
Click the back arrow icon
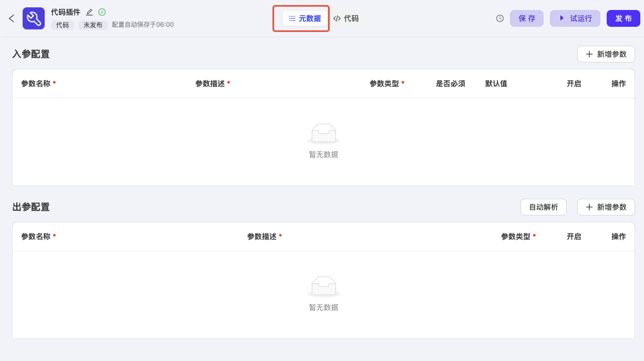12,18
